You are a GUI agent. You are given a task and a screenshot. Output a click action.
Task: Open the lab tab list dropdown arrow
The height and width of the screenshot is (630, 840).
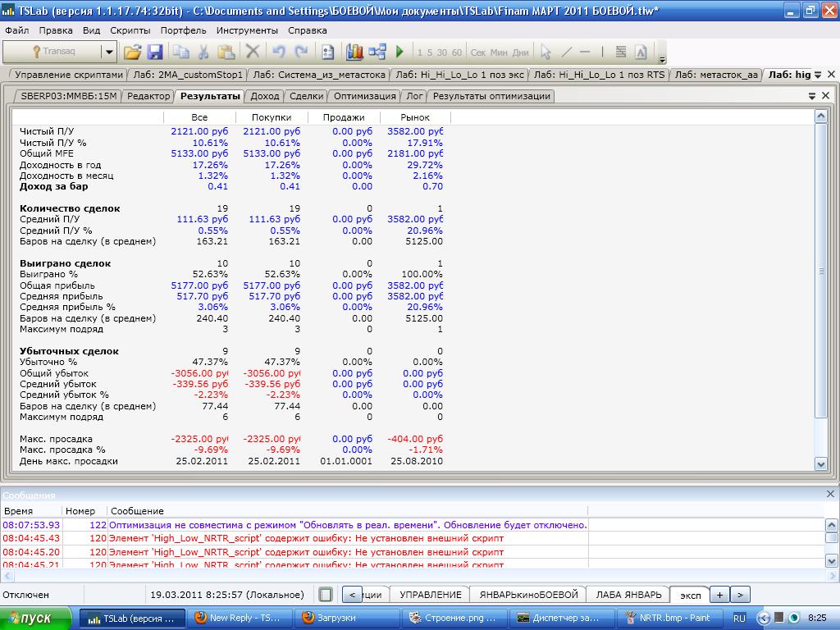819,75
